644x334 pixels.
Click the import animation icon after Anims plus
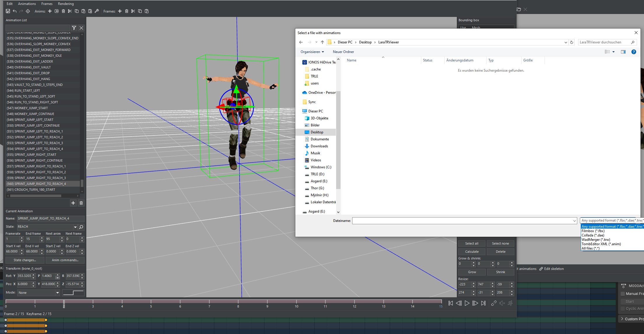pyautogui.click(x=57, y=11)
